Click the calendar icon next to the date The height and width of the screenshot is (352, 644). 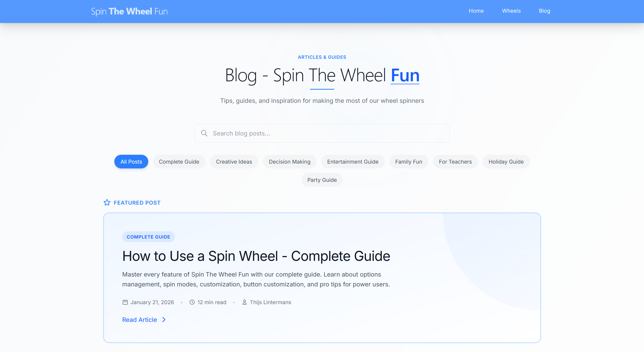[125, 302]
